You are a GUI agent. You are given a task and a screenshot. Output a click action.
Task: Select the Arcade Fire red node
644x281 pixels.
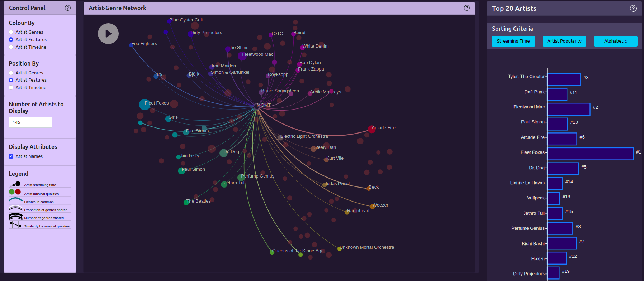[371, 129]
